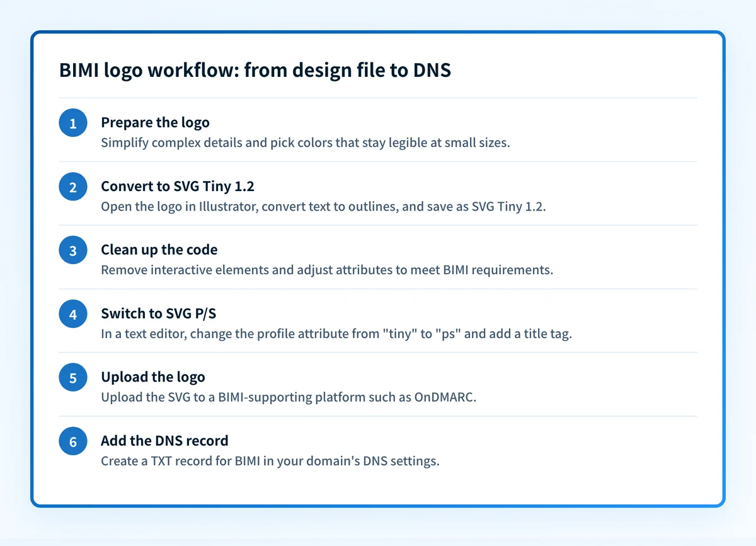Screen dimensions: 756x546
Task: Click the heading 'BIMI logo workflow: from design file to DNS'
Action: 255,71
